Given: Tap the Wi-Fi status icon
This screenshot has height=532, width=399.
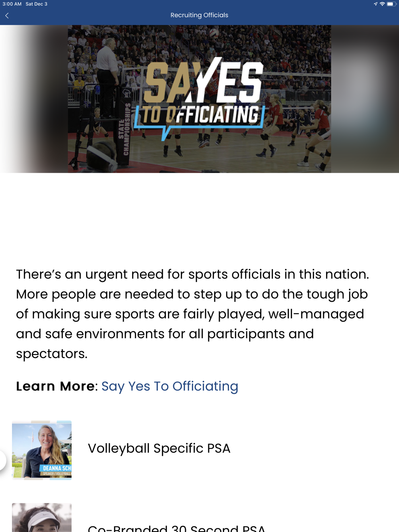Looking at the screenshot, I should 382,4.
